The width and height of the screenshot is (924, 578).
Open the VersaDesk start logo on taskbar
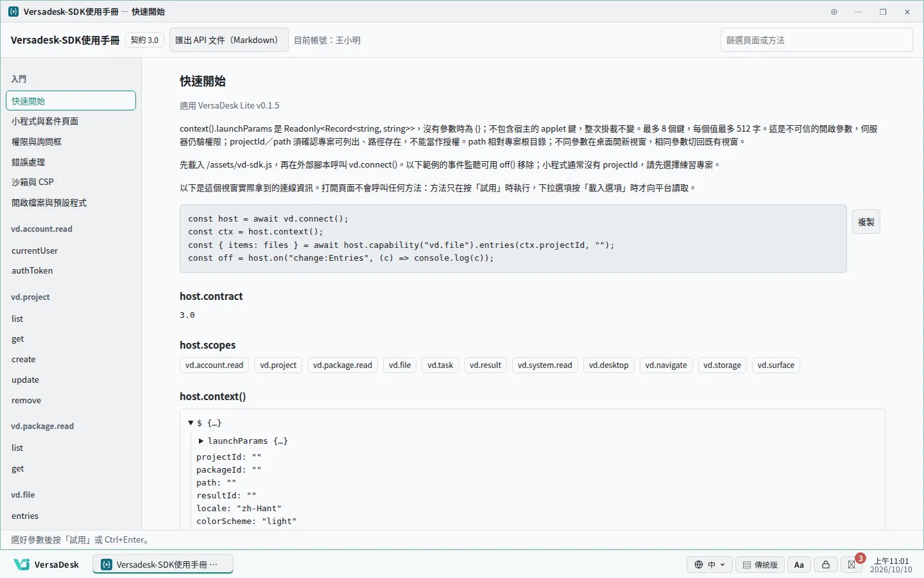[x=46, y=565]
